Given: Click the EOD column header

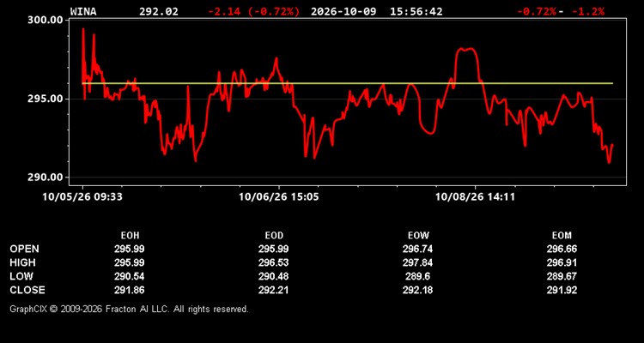Looking at the screenshot, I should (x=274, y=236).
